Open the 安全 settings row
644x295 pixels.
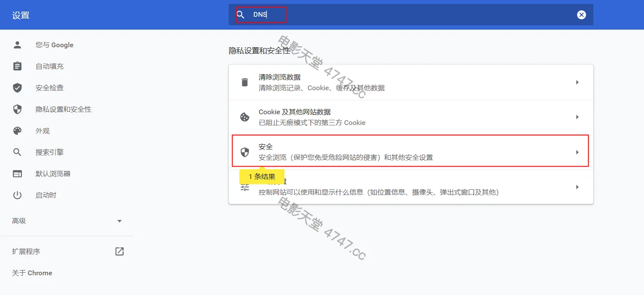[410, 152]
